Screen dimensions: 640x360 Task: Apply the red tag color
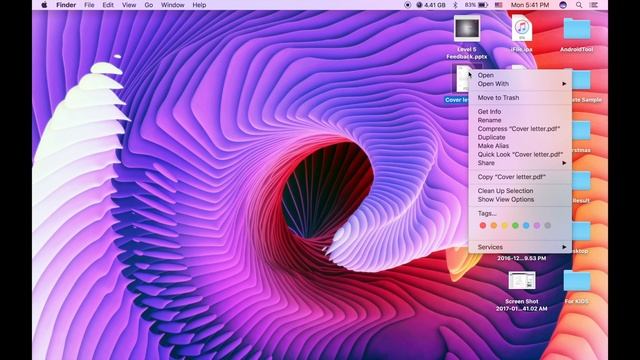pyautogui.click(x=483, y=225)
